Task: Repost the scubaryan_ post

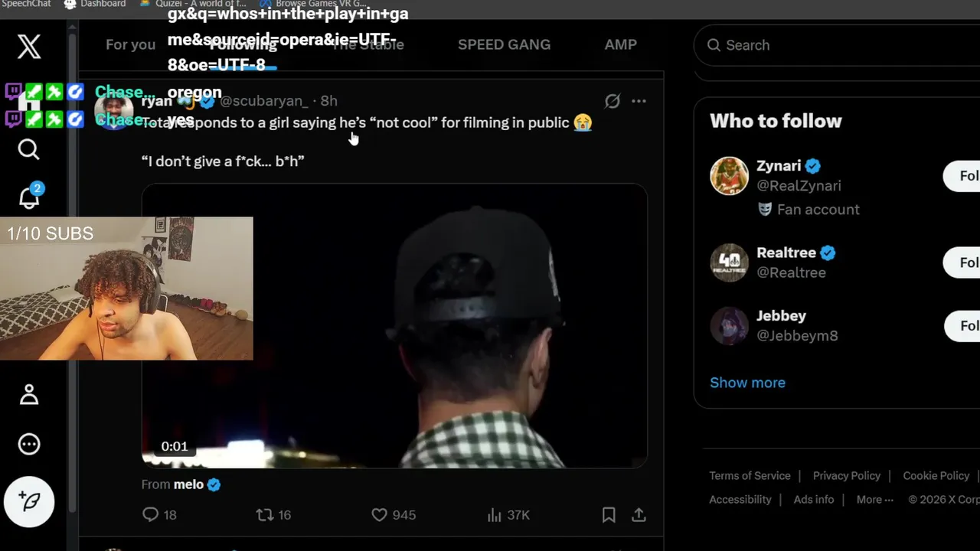Action: (x=265, y=515)
